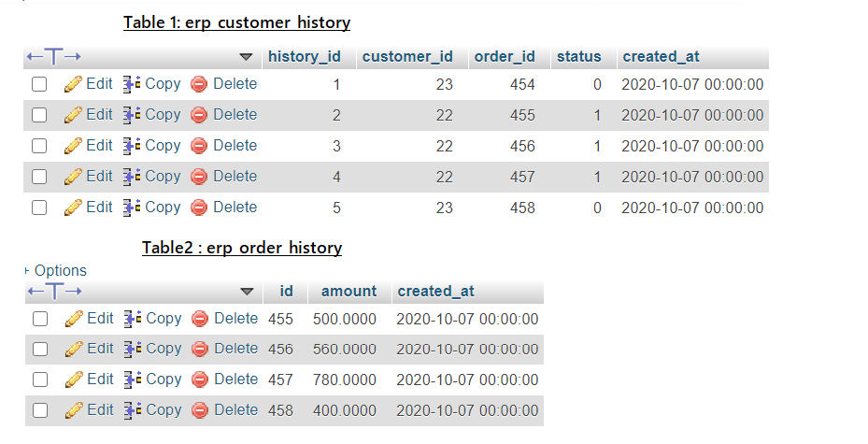Open the dropdown arrow in order history header
This screenshot has height=444, width=868.
coord(247,292)
